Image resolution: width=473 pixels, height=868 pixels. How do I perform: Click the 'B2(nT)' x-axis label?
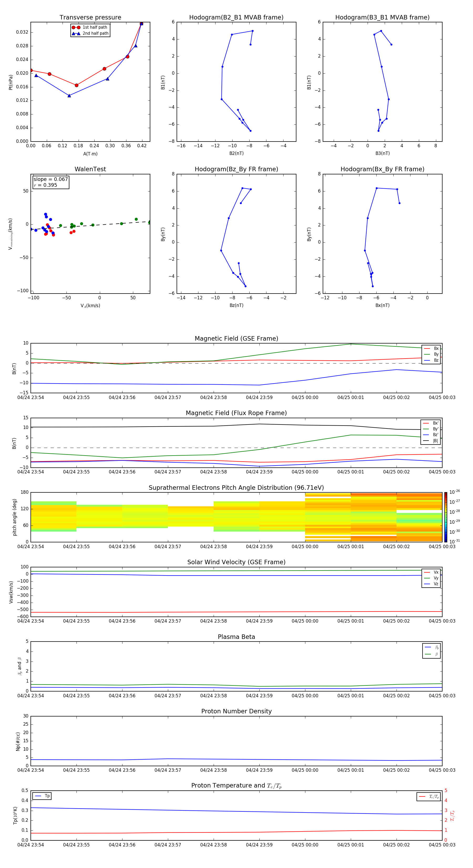pyautogui.click(x=236, y=153)
